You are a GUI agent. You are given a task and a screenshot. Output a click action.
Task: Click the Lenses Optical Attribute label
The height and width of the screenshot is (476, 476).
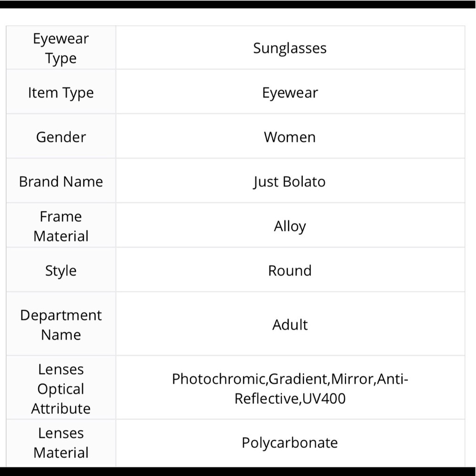[61, 389]
